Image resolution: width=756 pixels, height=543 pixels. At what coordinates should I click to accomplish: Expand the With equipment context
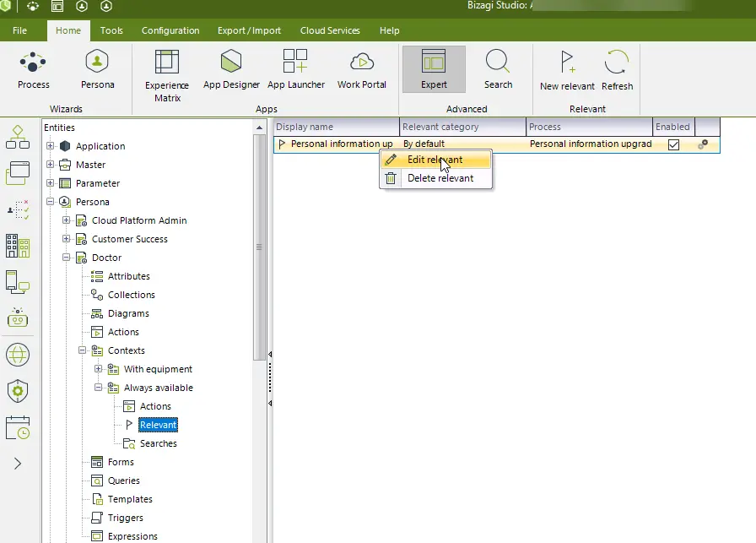coord(99,369)
